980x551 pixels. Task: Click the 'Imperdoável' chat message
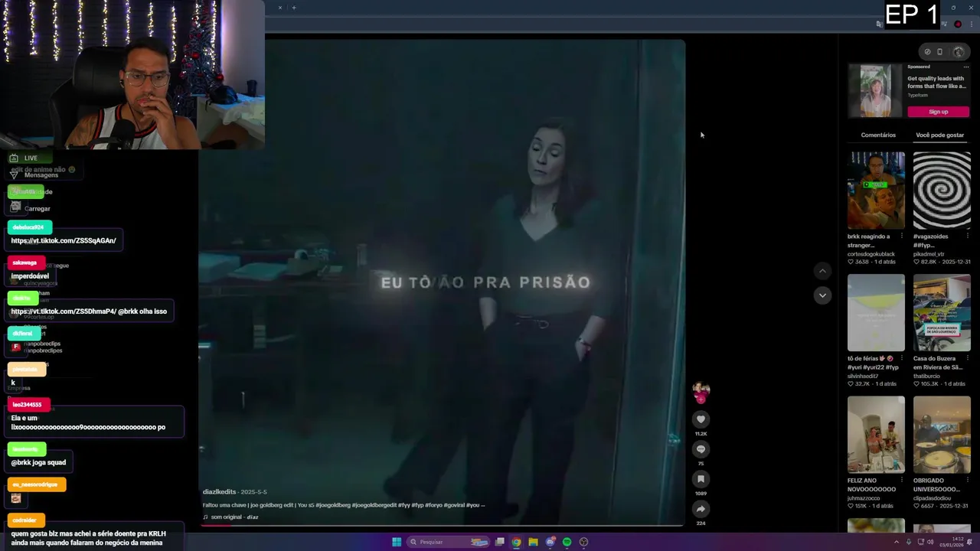click(30, 276)
